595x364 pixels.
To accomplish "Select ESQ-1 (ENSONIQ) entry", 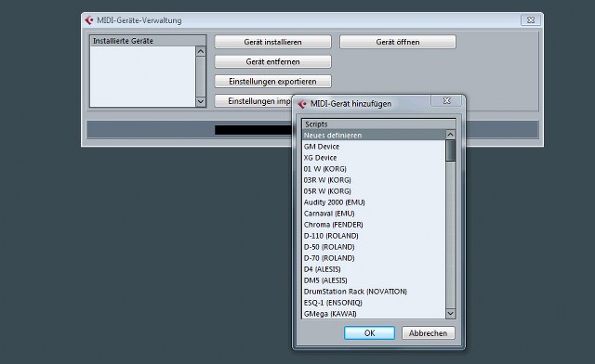I will 374,303.
